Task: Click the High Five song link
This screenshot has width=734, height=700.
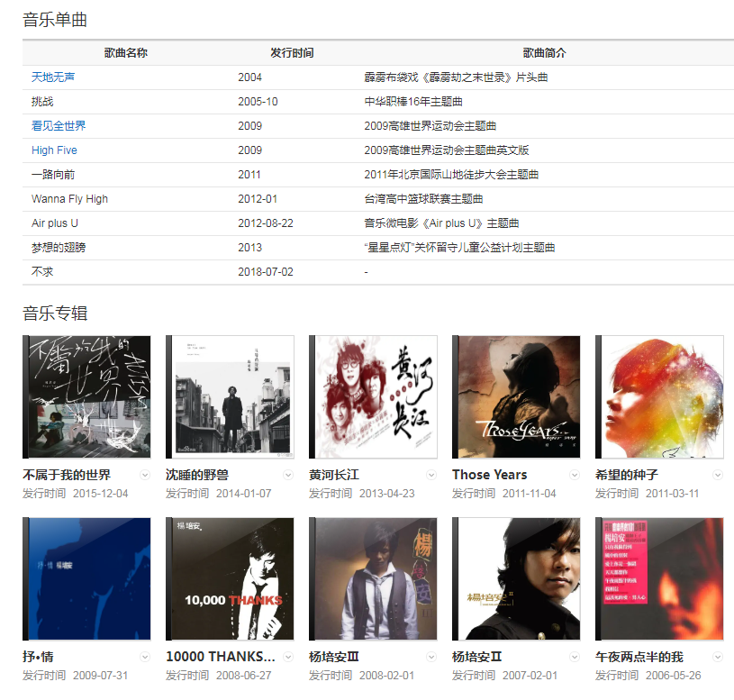Action: [54, 150]
